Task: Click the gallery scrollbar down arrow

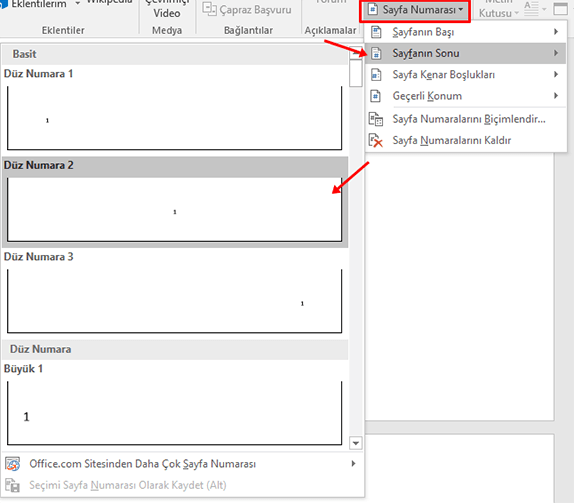Action: tap(355, 443)
